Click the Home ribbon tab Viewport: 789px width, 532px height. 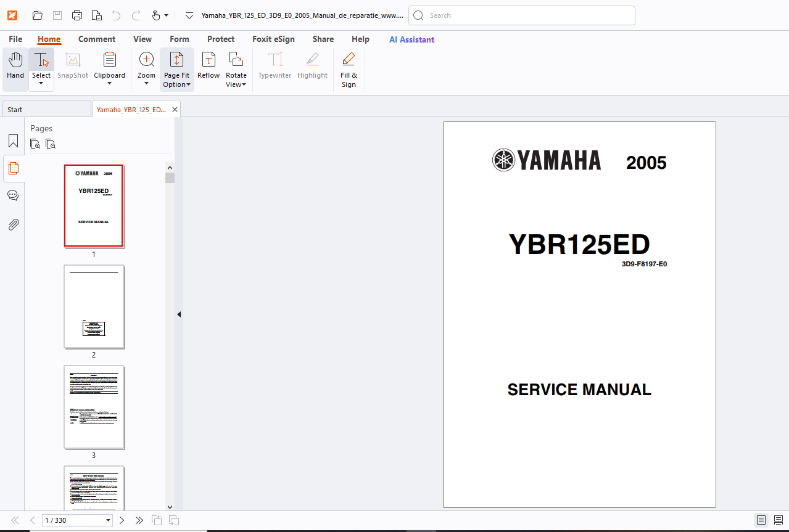click(49, 39)
